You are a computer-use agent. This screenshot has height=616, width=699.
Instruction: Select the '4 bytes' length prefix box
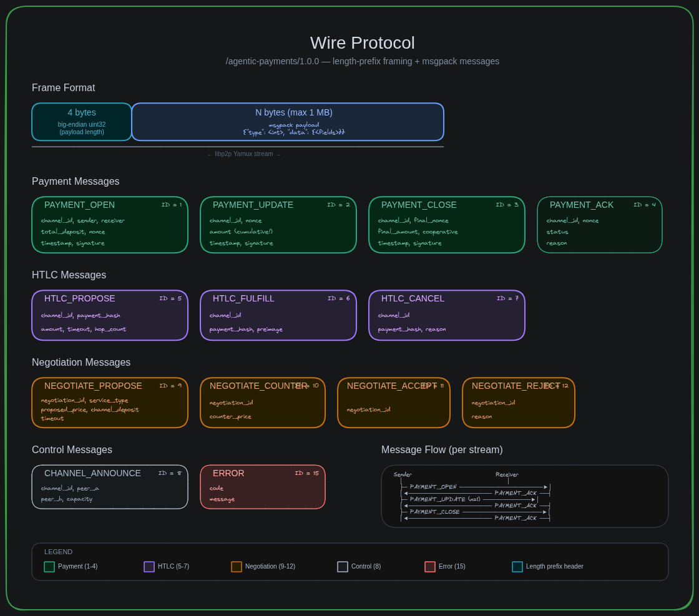coord(82,122)
